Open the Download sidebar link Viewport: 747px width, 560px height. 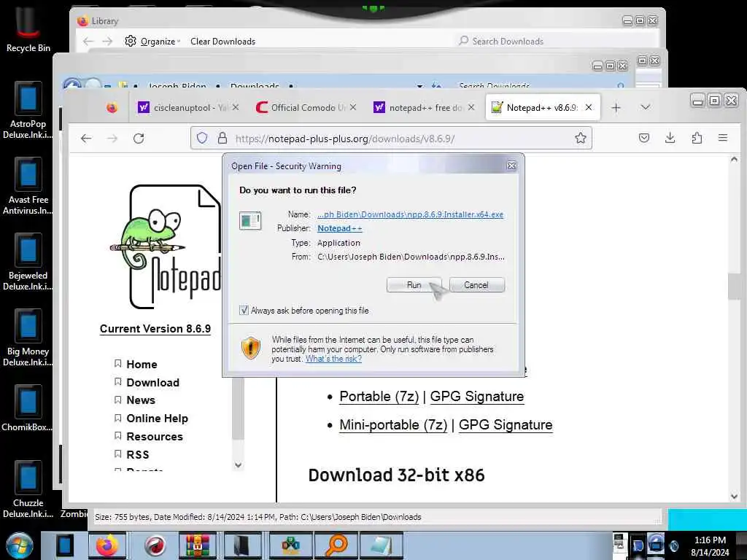[x=153, y=382]
